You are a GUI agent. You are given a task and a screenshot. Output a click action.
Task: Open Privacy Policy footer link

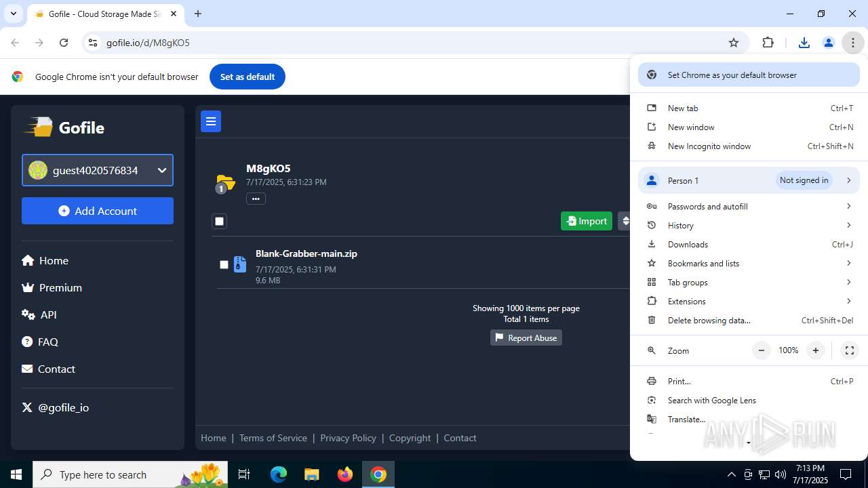pyautogui.click(x=348, y=438)
